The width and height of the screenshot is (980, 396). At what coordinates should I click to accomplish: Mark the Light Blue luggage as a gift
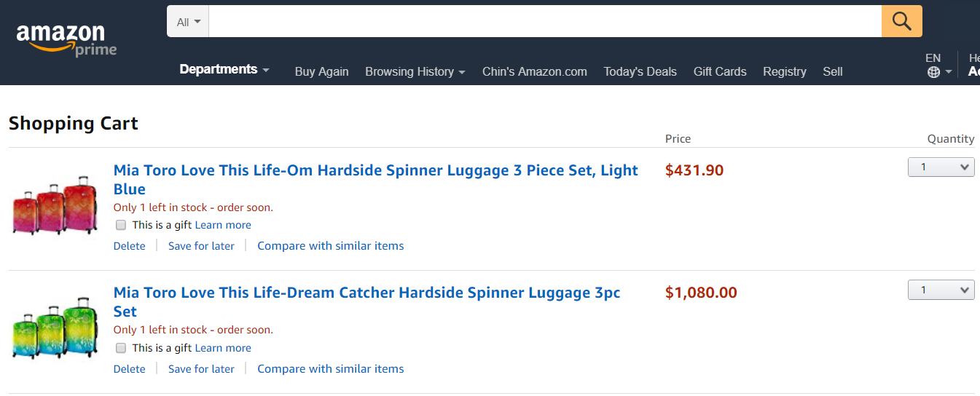[x=121, y=225]
